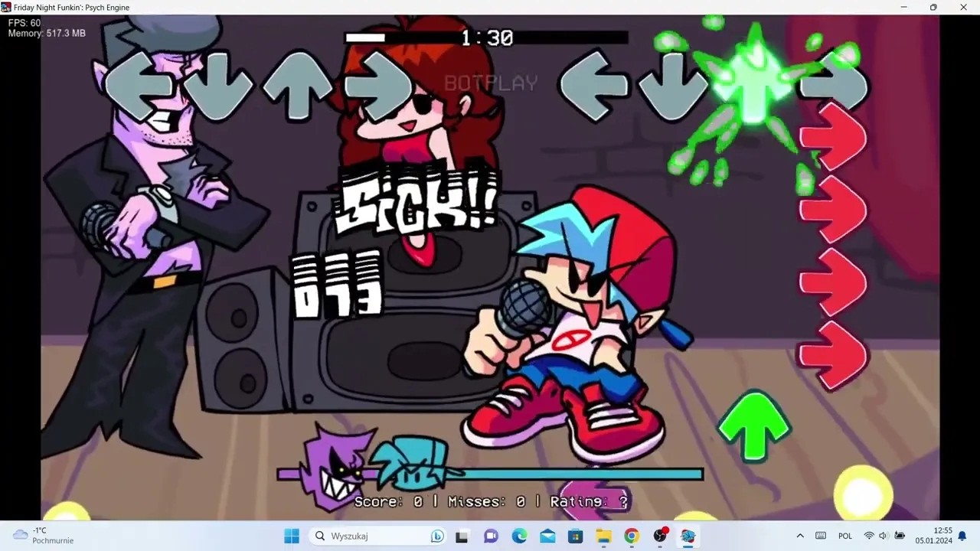The width and height of the screenshot is (980, 551).
Task: Click the "FPS: 60" counter
Action: click(24, 23)
